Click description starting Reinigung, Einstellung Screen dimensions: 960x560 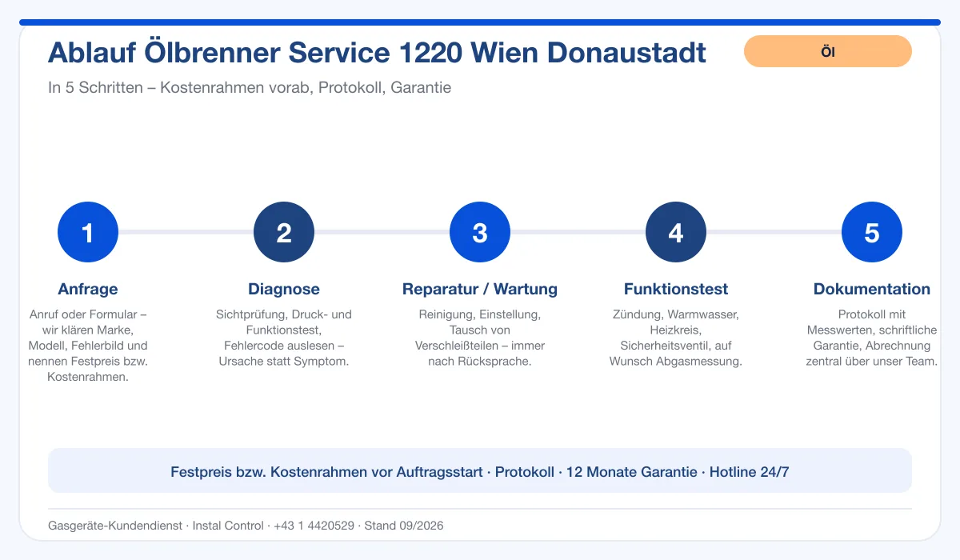[x=480, y=338]
